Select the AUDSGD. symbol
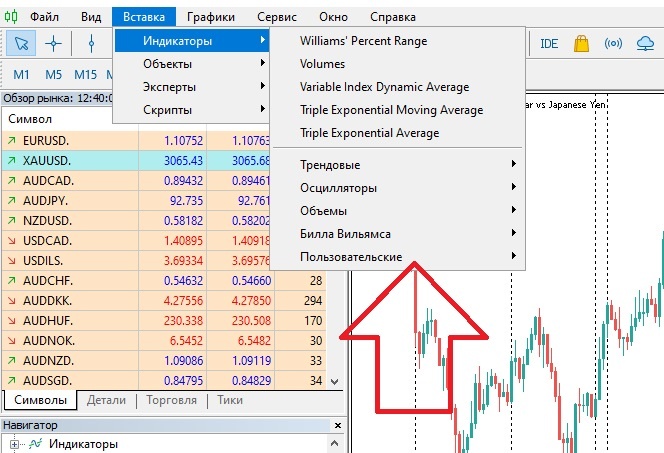Image resolution: width=664 pixels, height=453 pixels. click(47, 381)
